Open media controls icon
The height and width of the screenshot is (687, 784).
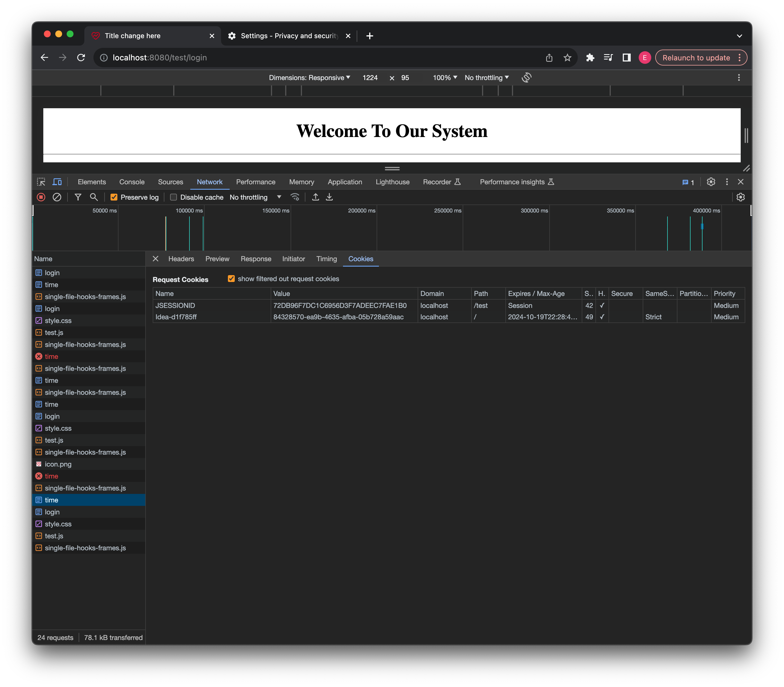[608, 58]
